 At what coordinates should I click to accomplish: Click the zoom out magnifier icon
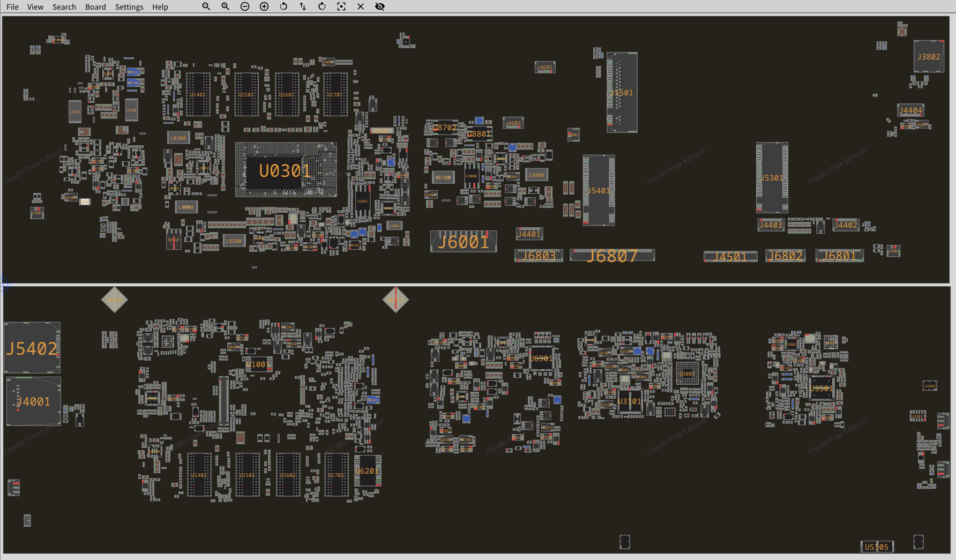[x=206, y=6]
